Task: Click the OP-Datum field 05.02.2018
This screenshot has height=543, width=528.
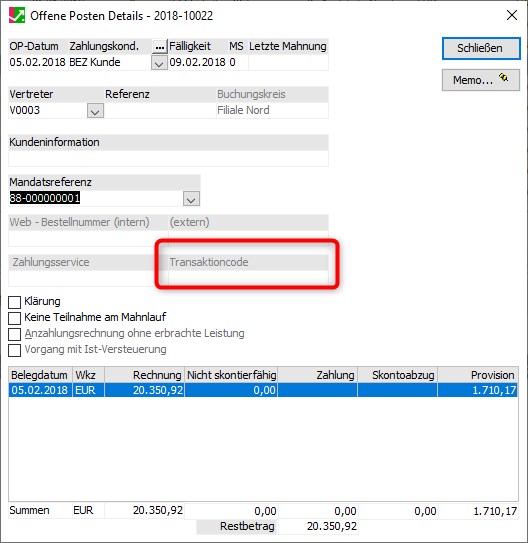Action: click(38, 62)
